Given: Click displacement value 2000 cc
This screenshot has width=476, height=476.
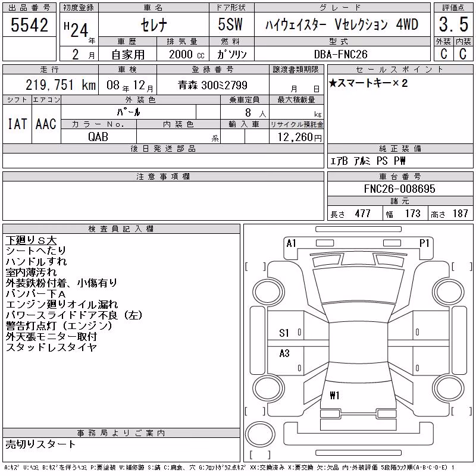Looking at the screenshot, I should coord(186,55).
